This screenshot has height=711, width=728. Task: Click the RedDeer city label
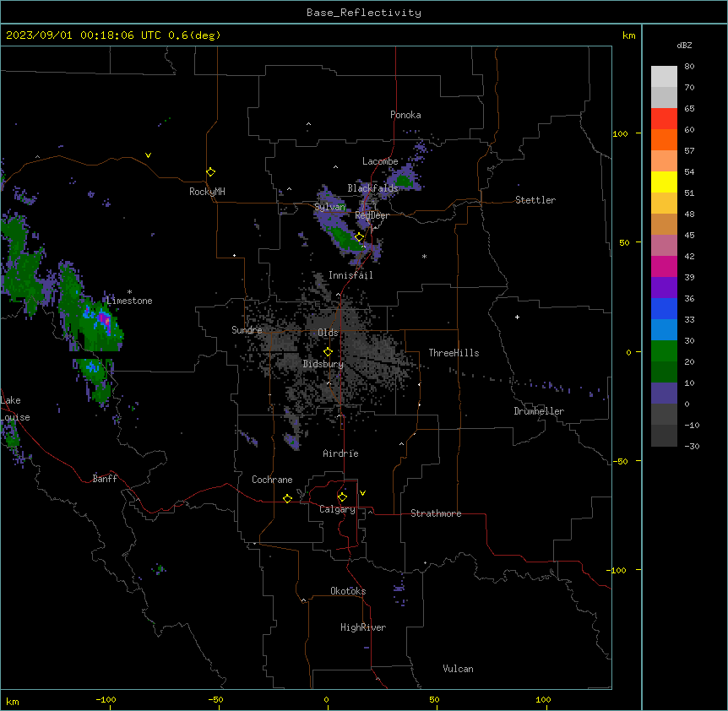tap(372, 215)
